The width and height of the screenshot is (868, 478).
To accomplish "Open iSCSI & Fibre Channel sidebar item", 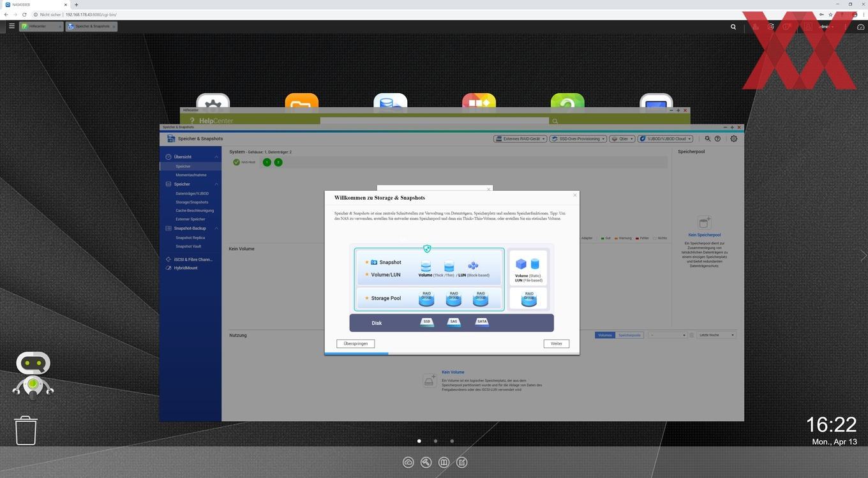I will [x=190, y=260].
